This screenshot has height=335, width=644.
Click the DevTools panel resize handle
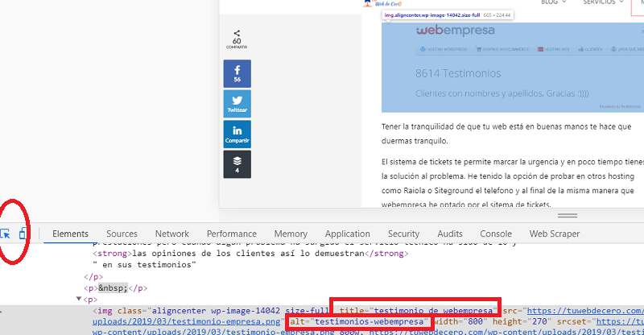[x=568, y=215]
